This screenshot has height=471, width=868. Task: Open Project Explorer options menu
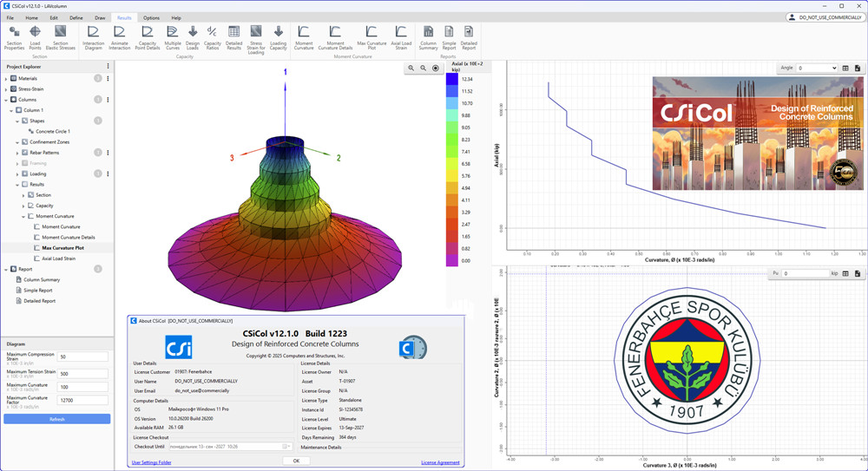tap(108, 67)
